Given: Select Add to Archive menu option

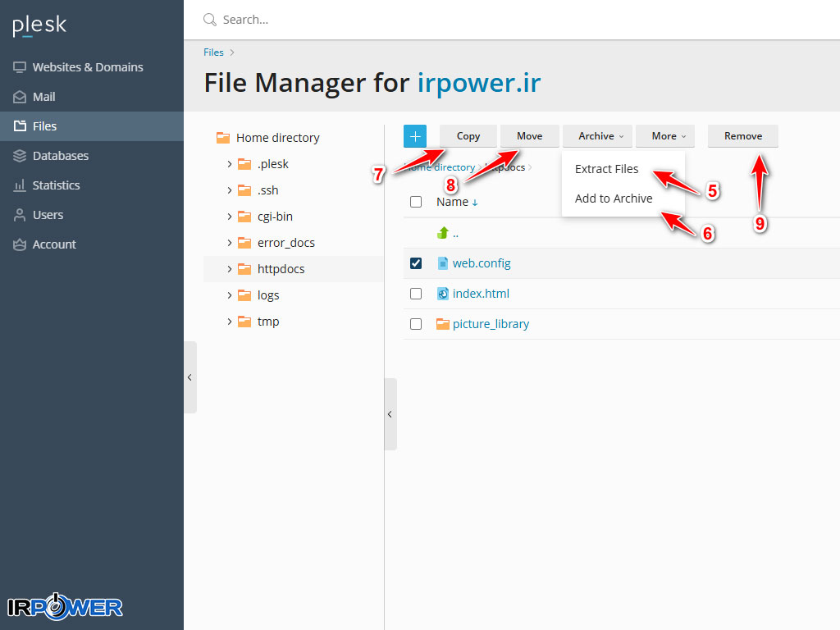Looking at the screenshot, I should (x=614, y=199).
